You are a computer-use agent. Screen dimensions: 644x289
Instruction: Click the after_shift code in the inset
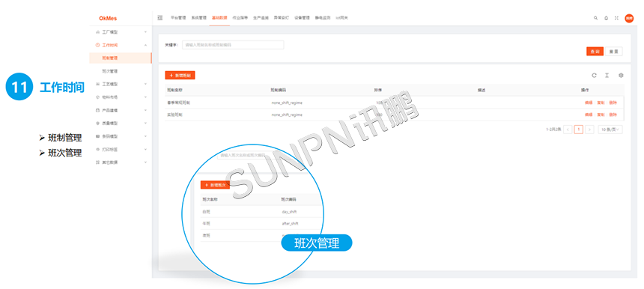290,224
